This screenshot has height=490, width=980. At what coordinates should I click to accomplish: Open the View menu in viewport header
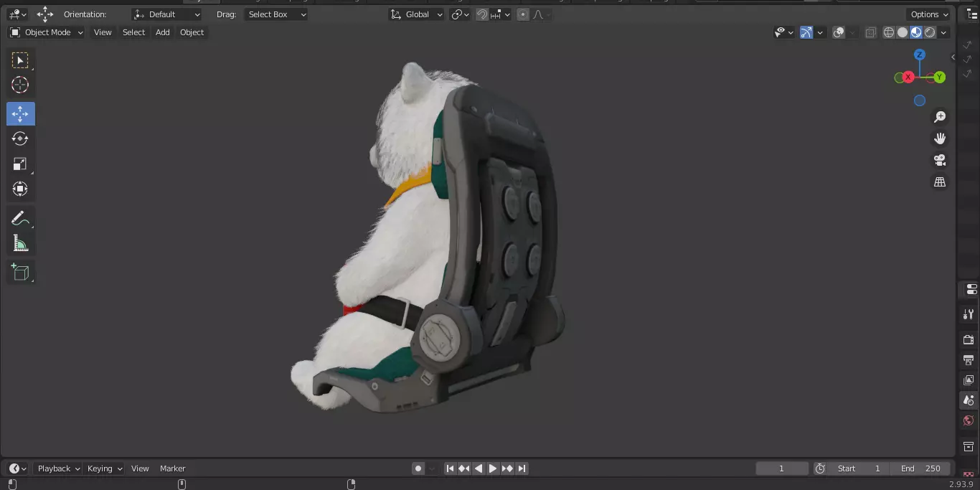pos(103,32)
